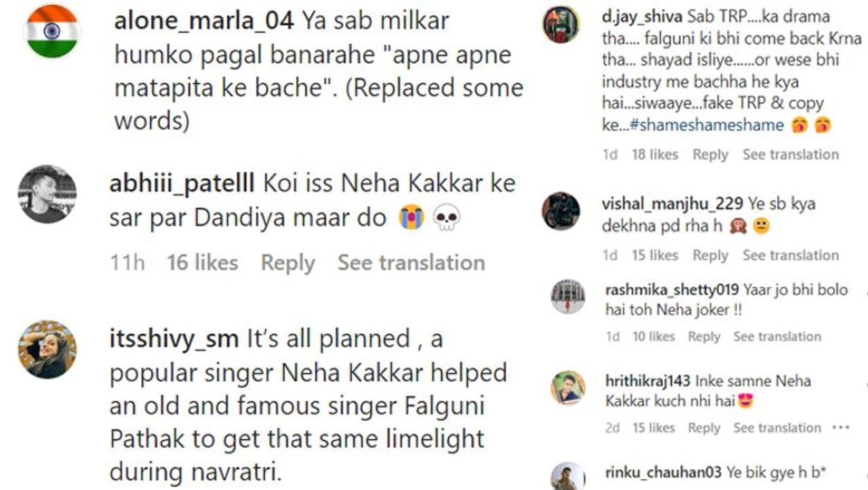See translation of d.jay_shiva's comment
Image resolution: width=868 pixels, height=490 pixels.
point(790,155)
